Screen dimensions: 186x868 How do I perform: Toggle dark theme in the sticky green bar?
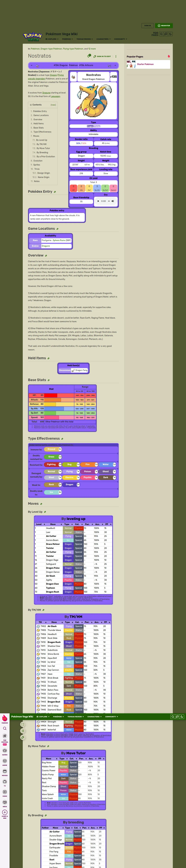tap(182, 717)
